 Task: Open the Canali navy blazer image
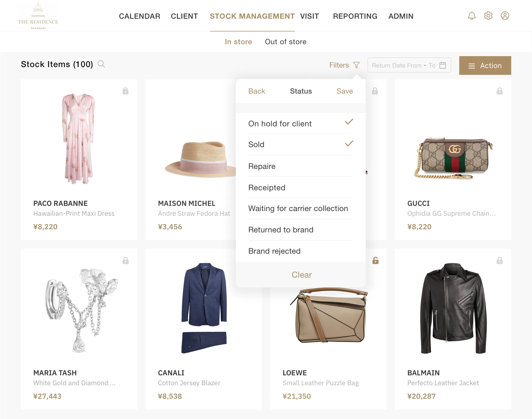click(x=204, y=308)
